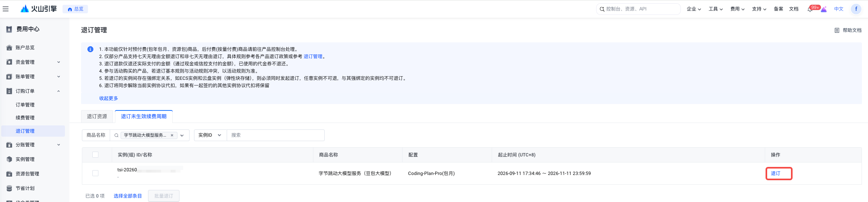This screenshot has height=202, width=868.
Task: Switch to the 退订未生效费周期 tab
Action: pyautogui.click(x=144, y=117)
